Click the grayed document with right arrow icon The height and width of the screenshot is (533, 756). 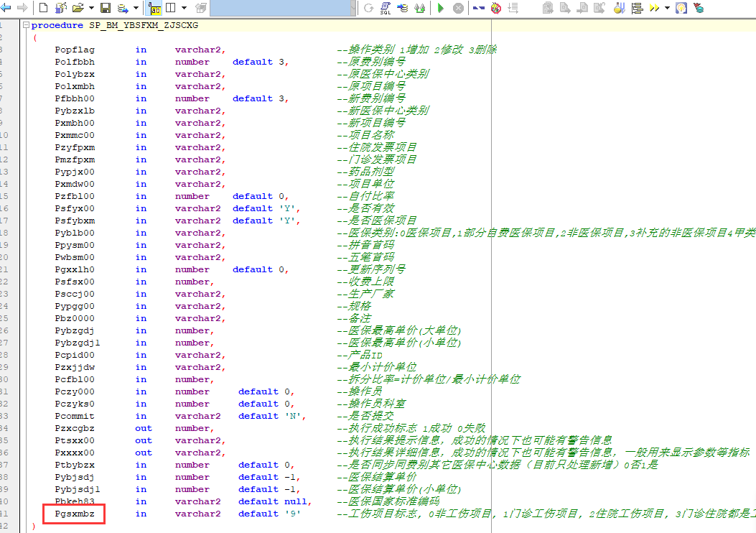(565, 8)
